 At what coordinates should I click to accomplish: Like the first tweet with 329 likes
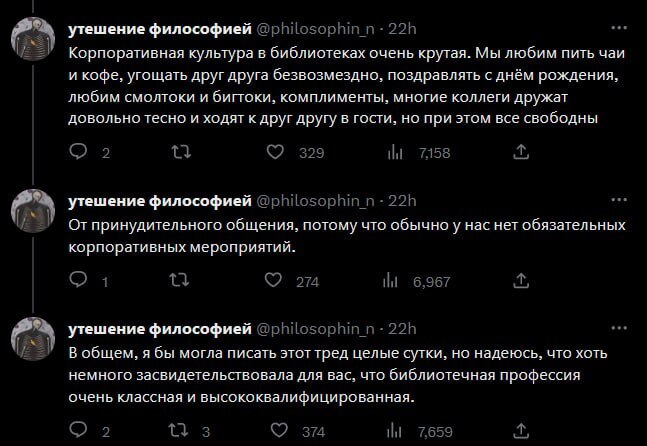[279, 153]
